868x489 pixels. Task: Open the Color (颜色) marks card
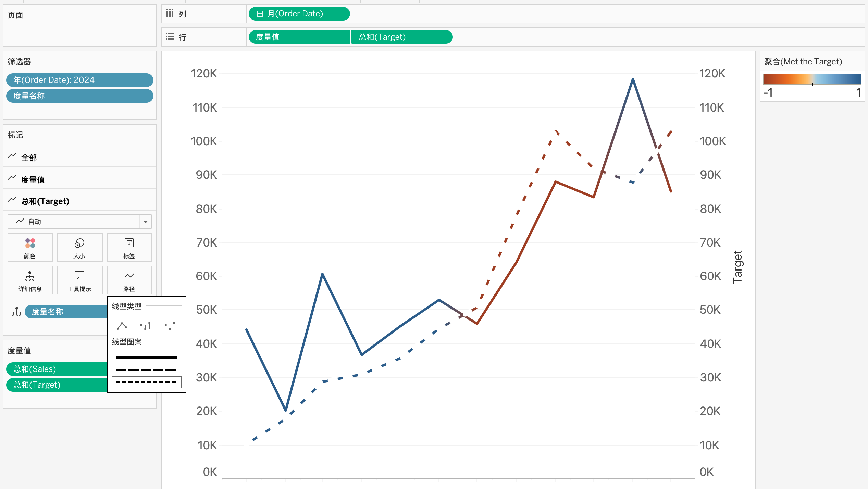pos(30,247)
